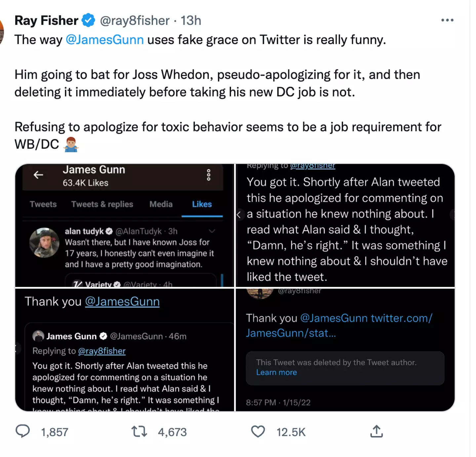Click the verified badge beside alan tudyk
This screenshot has width=476, height=457.
[x=109, y=231]
